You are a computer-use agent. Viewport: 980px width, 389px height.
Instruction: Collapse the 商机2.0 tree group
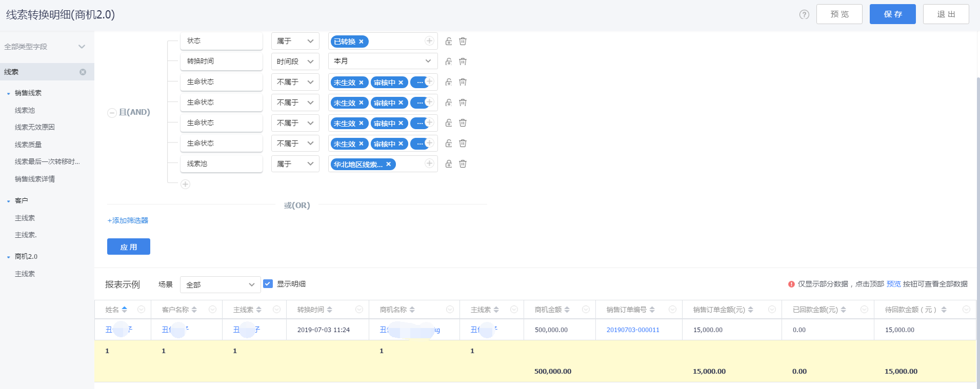coord(9,257)
